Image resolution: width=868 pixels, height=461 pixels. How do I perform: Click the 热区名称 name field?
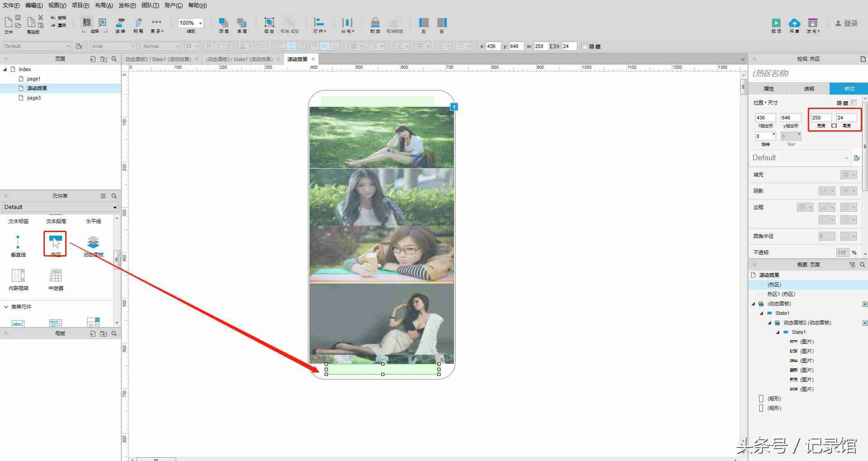pos(807,73)
